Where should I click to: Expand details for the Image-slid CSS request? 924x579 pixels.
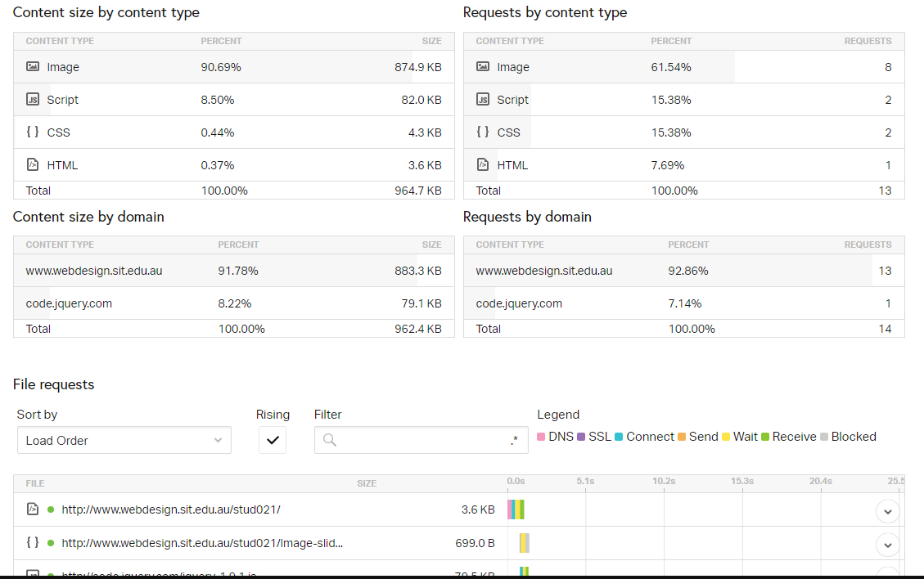click(x=887, y=544)
